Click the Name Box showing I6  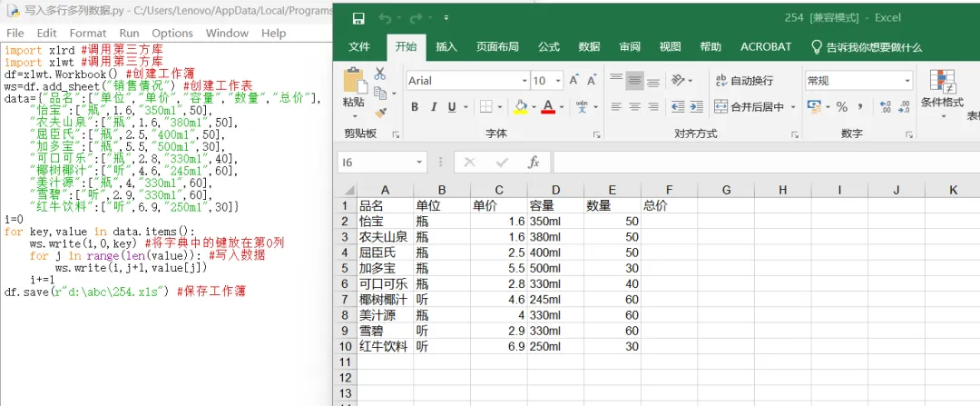point(383,163)
